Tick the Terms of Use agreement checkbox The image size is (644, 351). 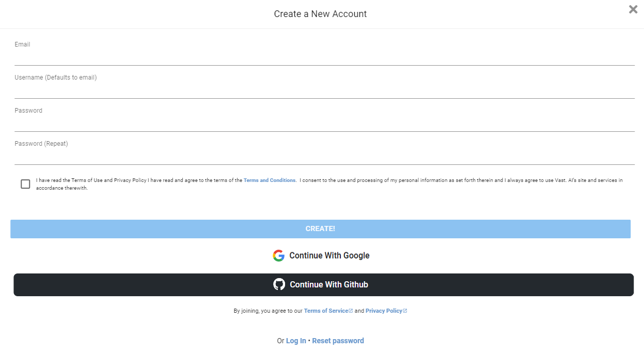[x=25, y=184]
